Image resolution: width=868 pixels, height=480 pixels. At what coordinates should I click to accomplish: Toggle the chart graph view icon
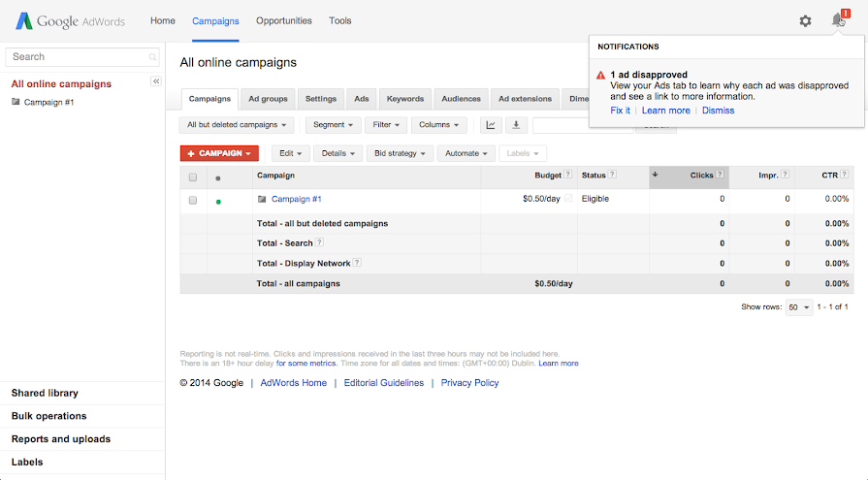pyautogui.click(x=491, y=125)
